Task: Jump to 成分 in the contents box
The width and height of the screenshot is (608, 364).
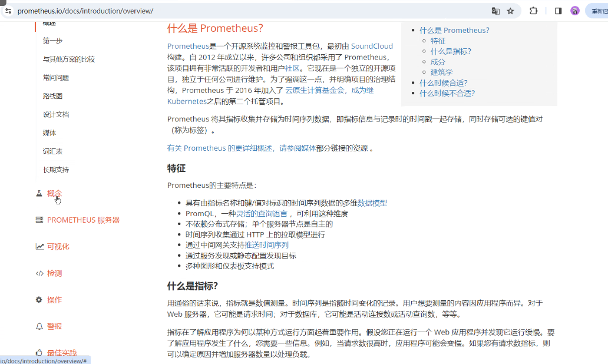Action: point(438,62)
